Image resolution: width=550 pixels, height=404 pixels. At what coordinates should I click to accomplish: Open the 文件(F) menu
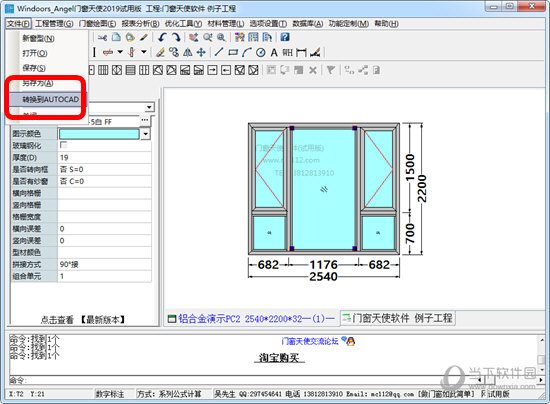[19, 23]
